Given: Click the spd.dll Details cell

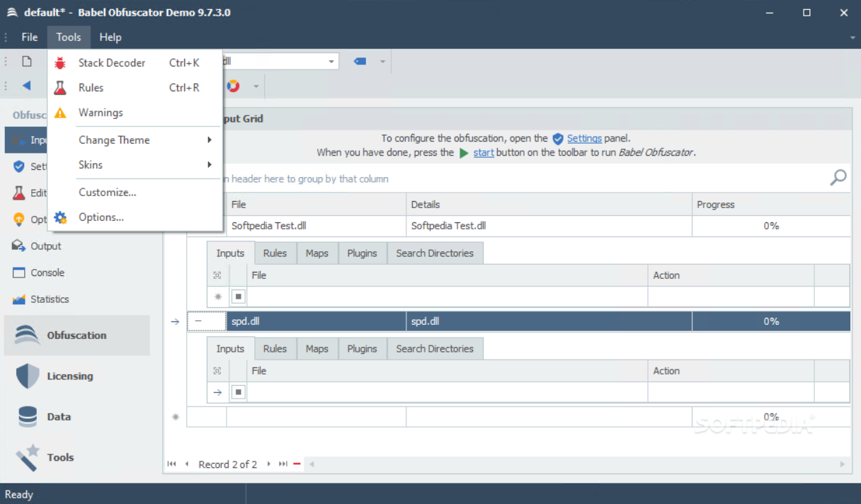Looking at the screenshot, I should [549, 321].
